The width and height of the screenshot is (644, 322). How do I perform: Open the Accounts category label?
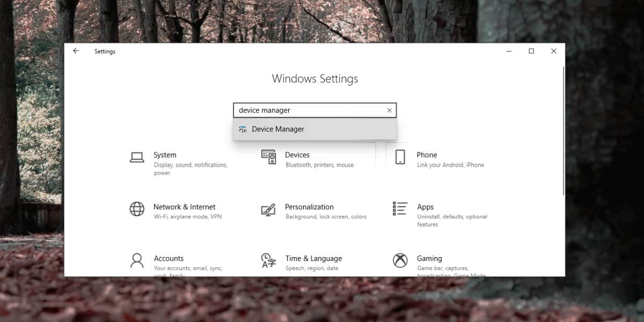(169, 258)
